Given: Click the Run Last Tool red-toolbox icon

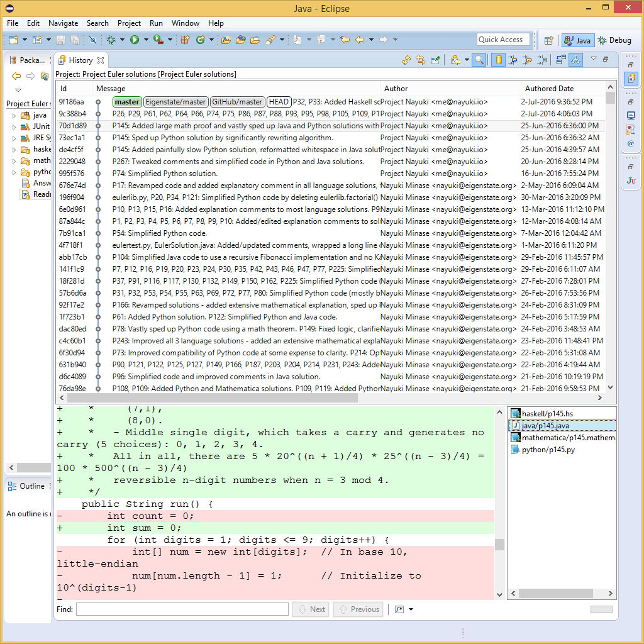Looking at the screenshot, I should pyautogui.click(x=158, y=40).
